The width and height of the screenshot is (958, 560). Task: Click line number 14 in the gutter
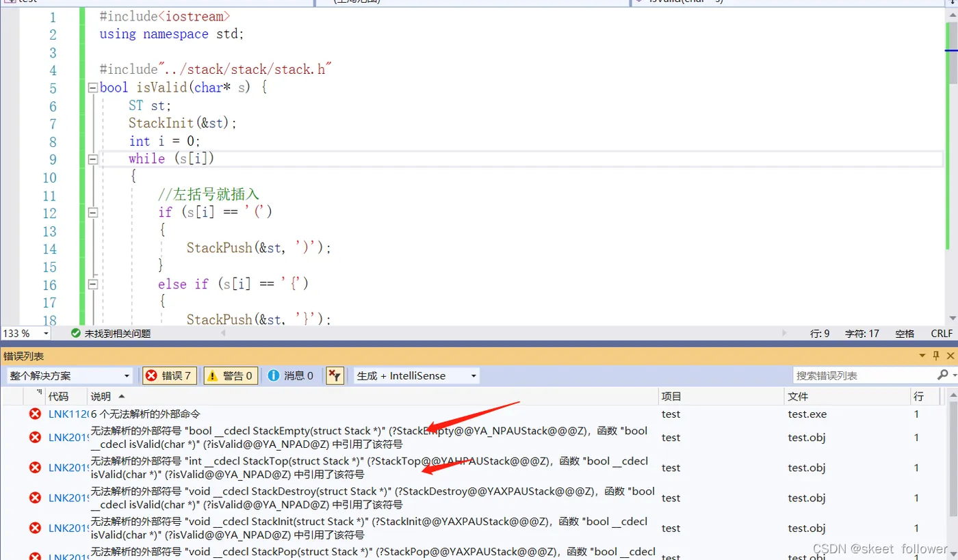point(49,249)
